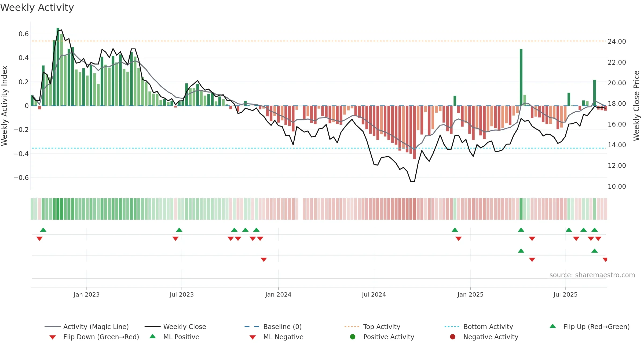The width and height of the screenshot is (644, 362).
Task: Toggle the Bottom Activity legend entry
Action: point(479,327)
